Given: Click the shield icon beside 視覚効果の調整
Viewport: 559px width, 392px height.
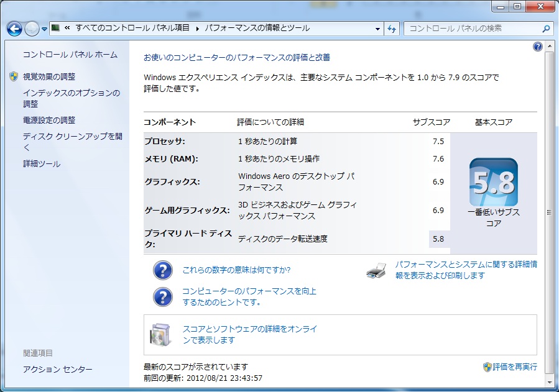Looking at the screenshot, I should (x=14, y=76).
